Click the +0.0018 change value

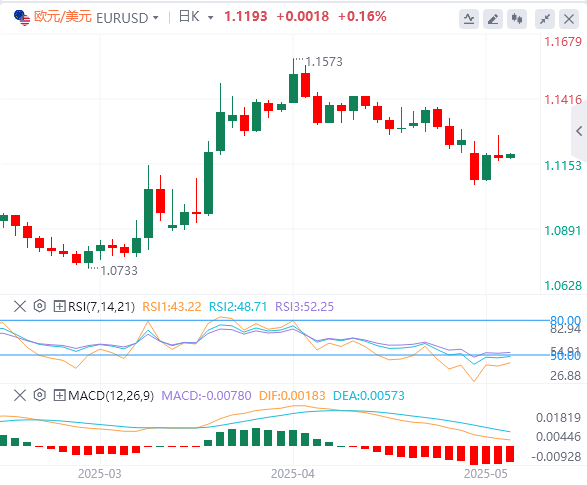[x=302, y=16]
